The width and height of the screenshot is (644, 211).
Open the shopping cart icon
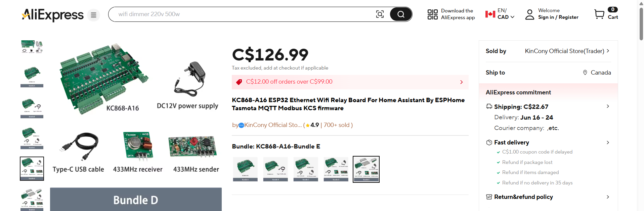pyautogui.click(x=599, y=14)
